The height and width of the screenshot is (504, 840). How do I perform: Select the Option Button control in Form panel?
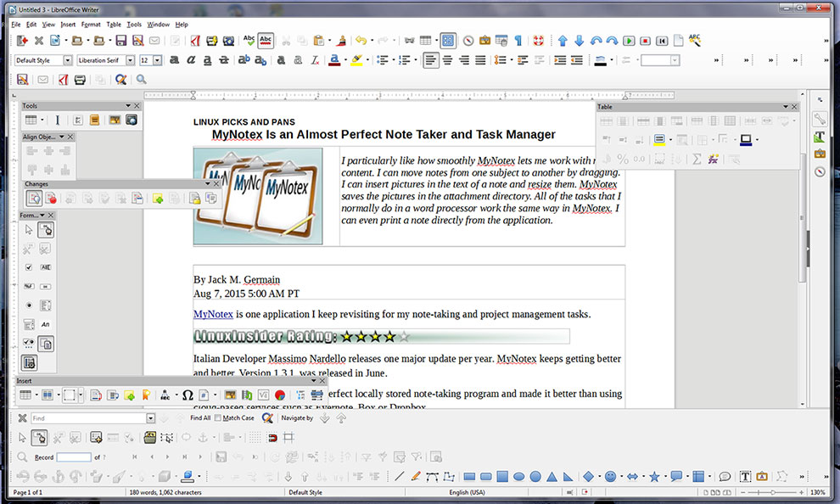click(x=29, y=305)
